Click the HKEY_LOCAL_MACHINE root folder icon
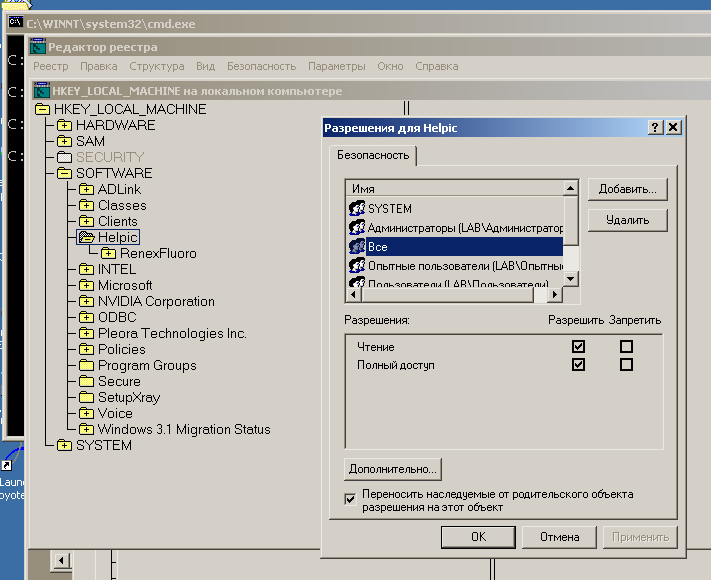Viewport: 711px width, 580px height. coord(42,109)
